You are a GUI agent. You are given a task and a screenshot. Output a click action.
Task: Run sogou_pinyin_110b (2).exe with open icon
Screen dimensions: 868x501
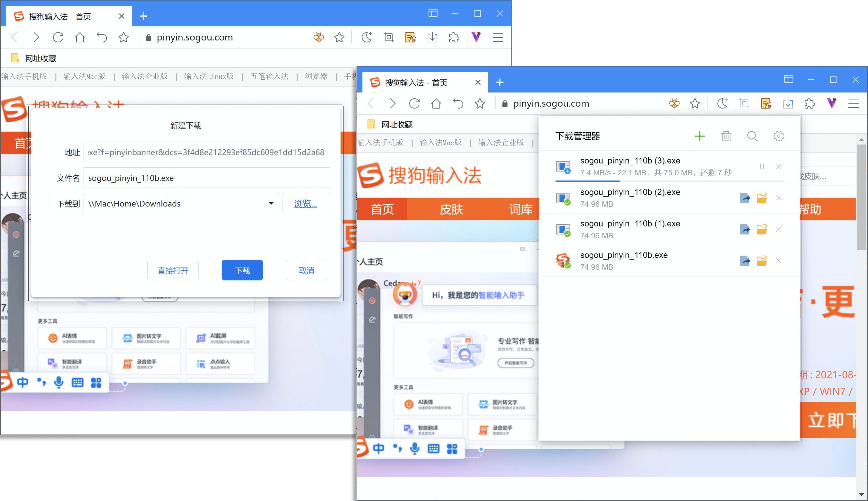click(x=745, y=198)
